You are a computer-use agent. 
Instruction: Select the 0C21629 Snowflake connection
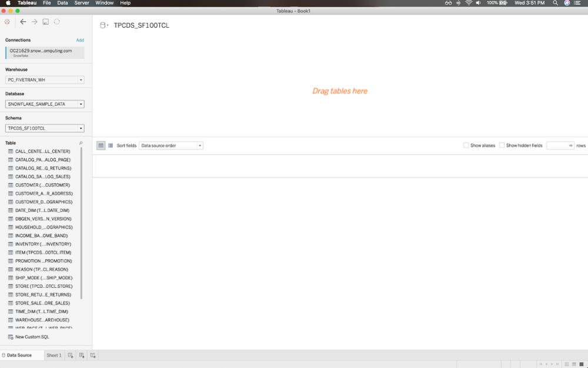[x=45, y=52]
